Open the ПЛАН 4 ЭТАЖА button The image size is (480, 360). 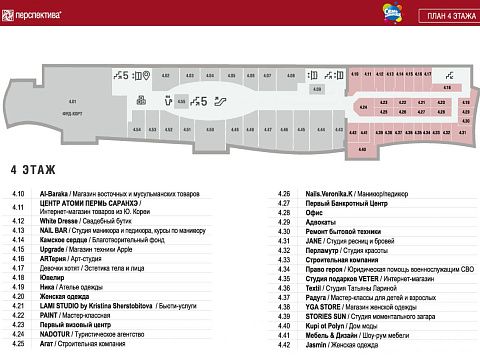tap(451, 16)
